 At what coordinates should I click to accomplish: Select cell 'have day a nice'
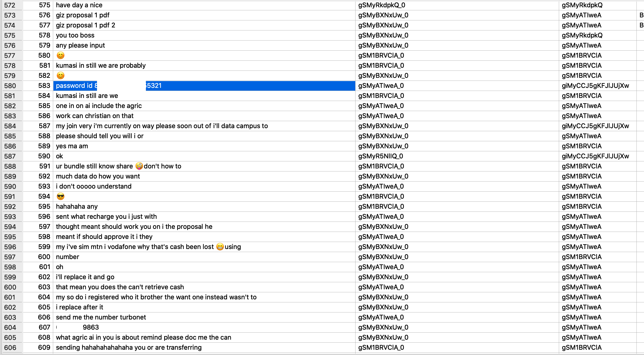[x=204, y=5]
